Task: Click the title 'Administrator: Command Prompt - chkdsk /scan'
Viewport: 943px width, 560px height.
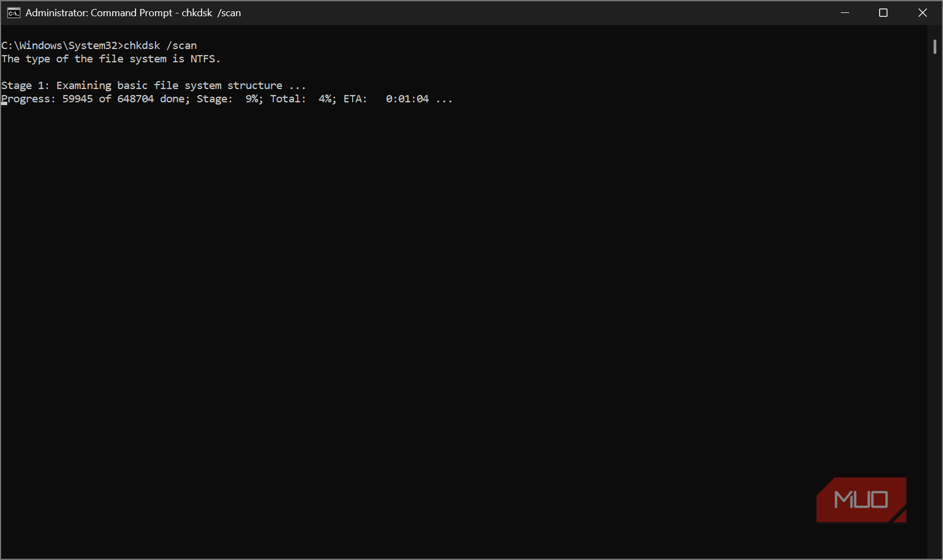Action: tap(133, 13)
